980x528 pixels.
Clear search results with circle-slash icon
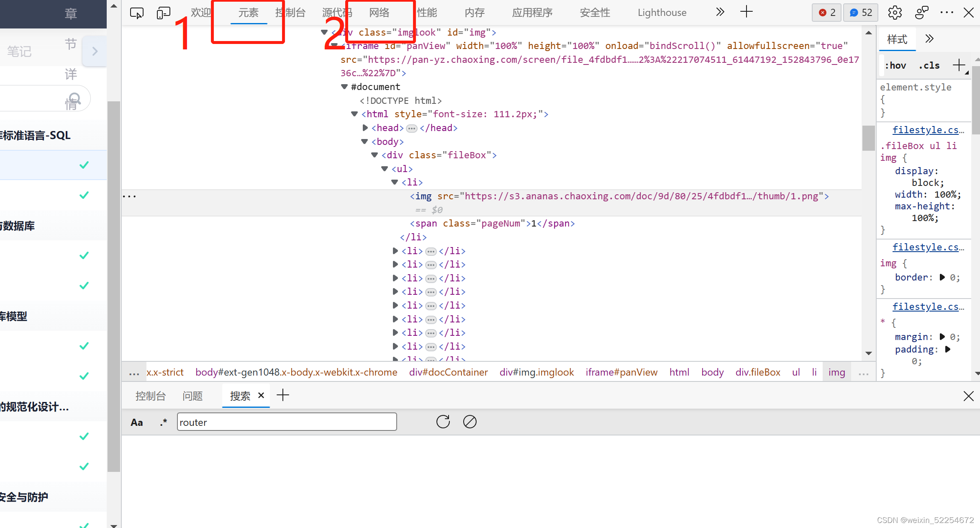pos(469,422)
